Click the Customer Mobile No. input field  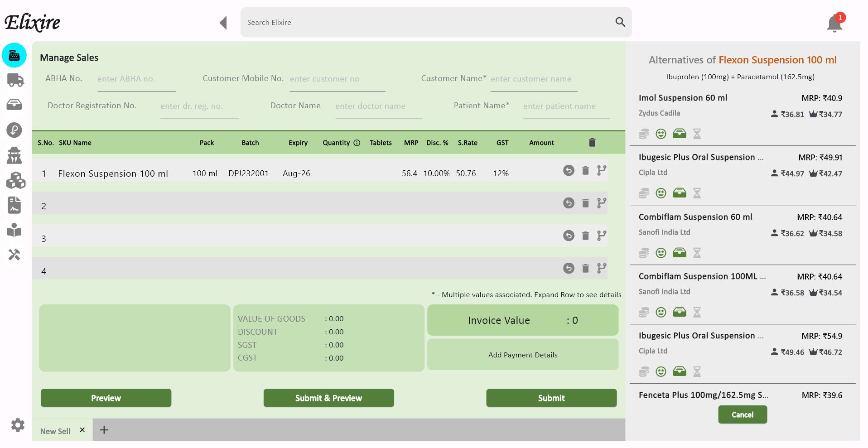coord(338,79)
